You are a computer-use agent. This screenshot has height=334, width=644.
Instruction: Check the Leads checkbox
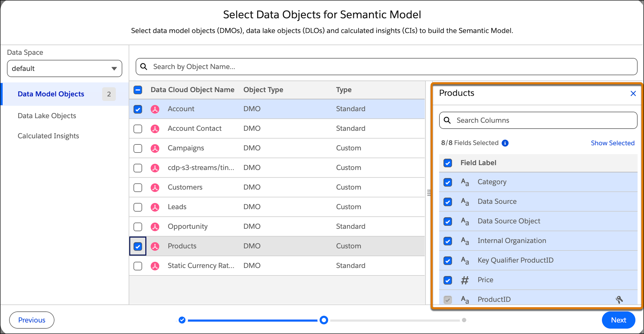click(x=138, y=207)
